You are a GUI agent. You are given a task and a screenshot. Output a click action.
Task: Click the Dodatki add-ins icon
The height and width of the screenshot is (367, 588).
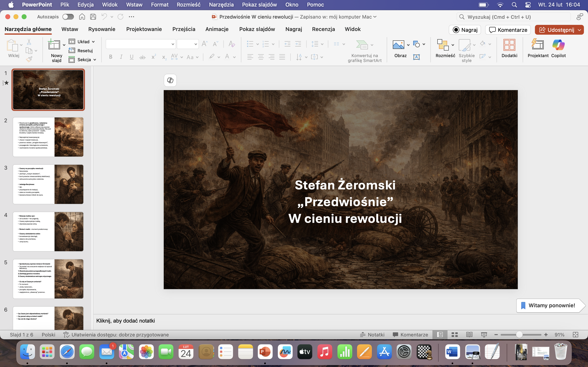(x=509, y=45)
